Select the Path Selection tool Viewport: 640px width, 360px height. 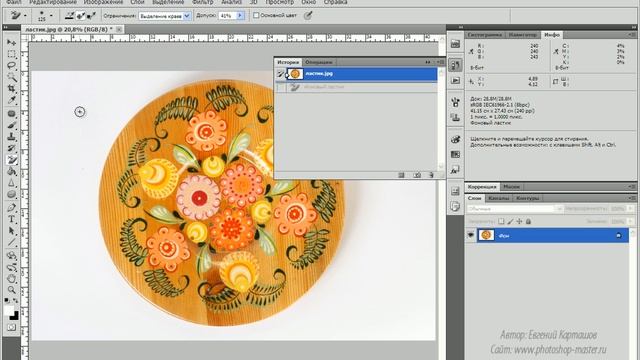11,231
